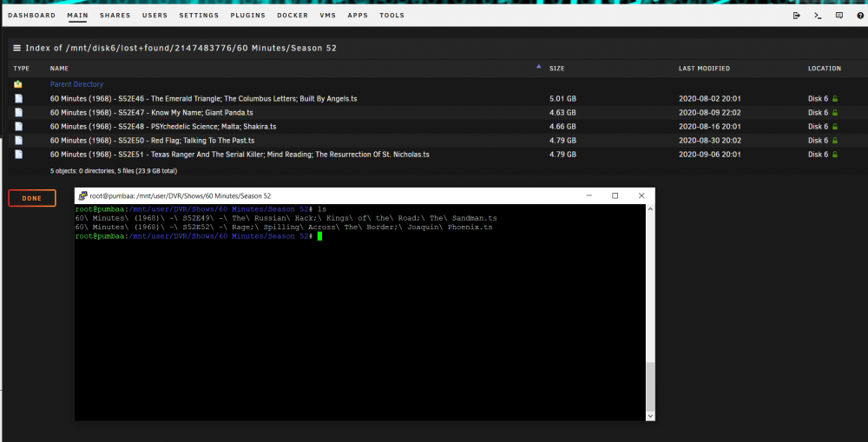
Task: Open S52E48 PSYchedelic Science file
Action: [163, 126]
